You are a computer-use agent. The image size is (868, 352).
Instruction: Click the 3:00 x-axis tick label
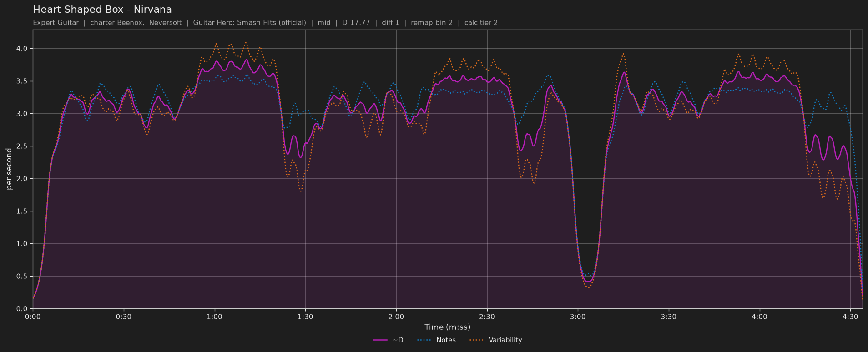pos(578,317)
